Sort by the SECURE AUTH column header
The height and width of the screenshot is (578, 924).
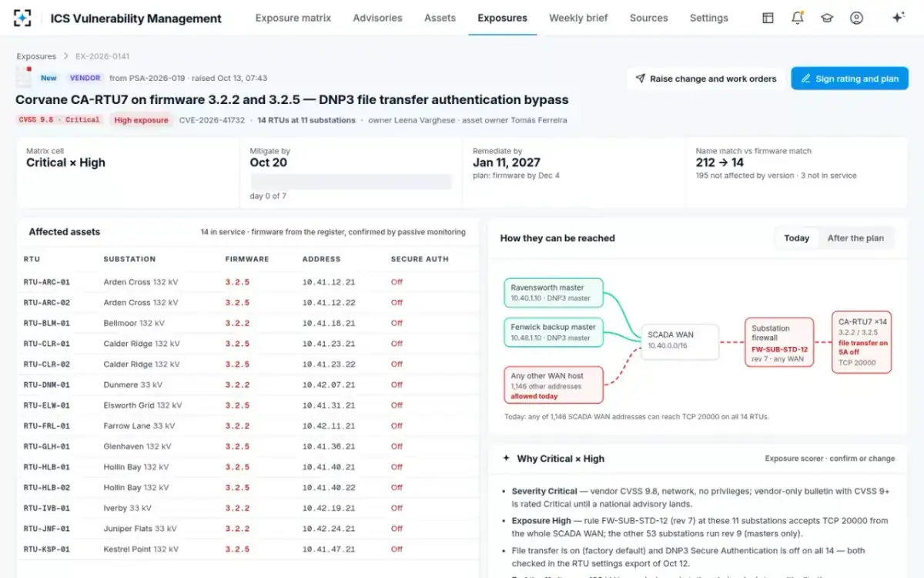(x=420, y=259)
